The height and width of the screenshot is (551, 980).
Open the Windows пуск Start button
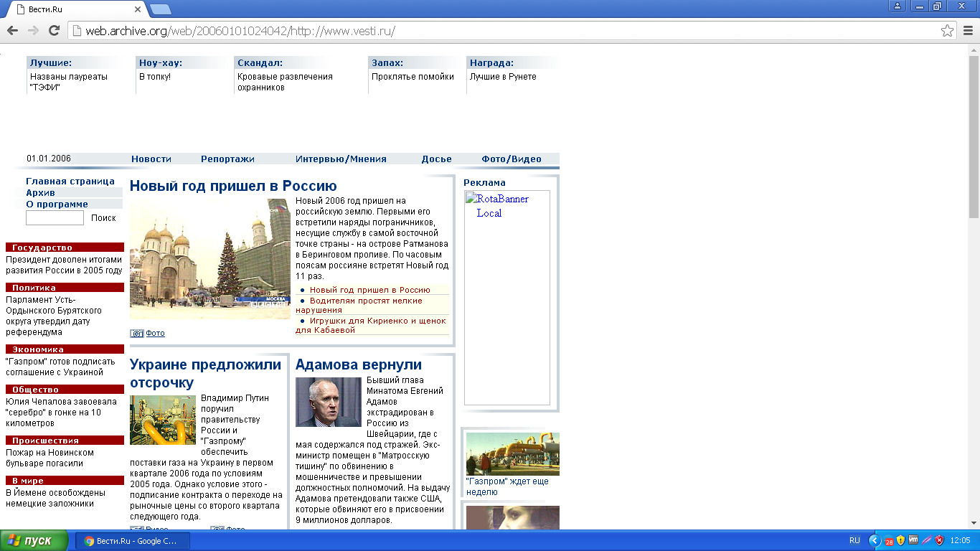(x=34, y=540)
